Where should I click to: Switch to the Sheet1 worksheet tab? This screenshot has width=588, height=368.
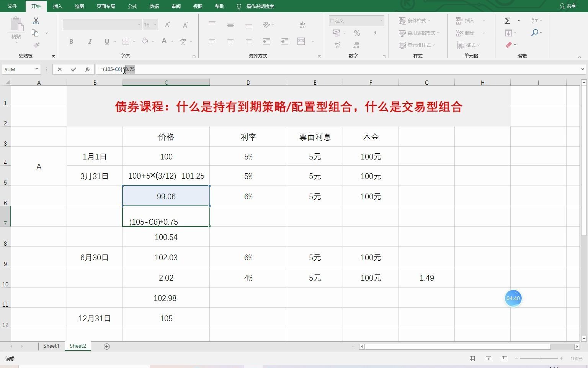click(x=51, y=346)
